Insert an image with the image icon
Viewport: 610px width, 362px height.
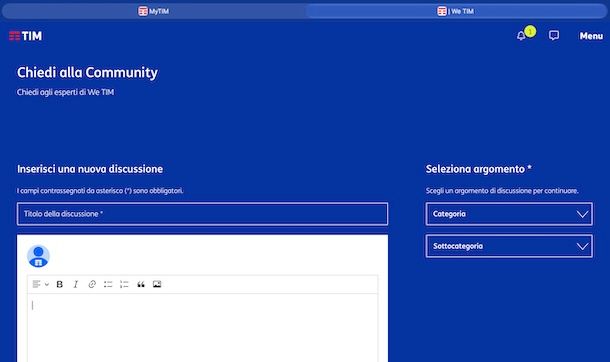pos(157,284)
